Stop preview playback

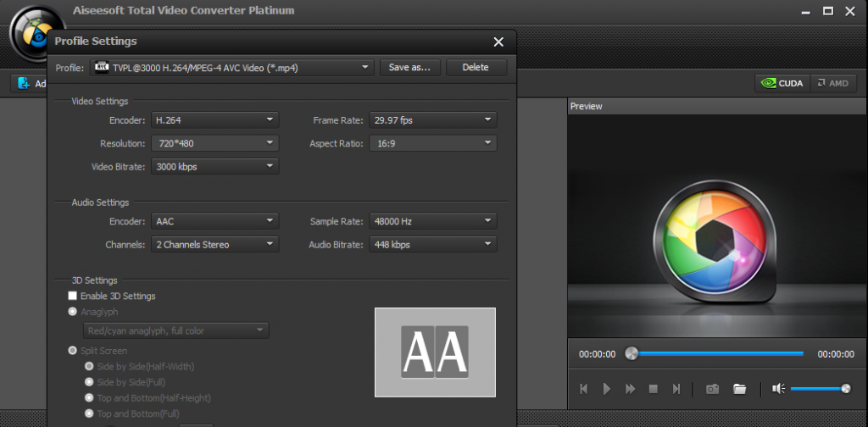[654, 389]
